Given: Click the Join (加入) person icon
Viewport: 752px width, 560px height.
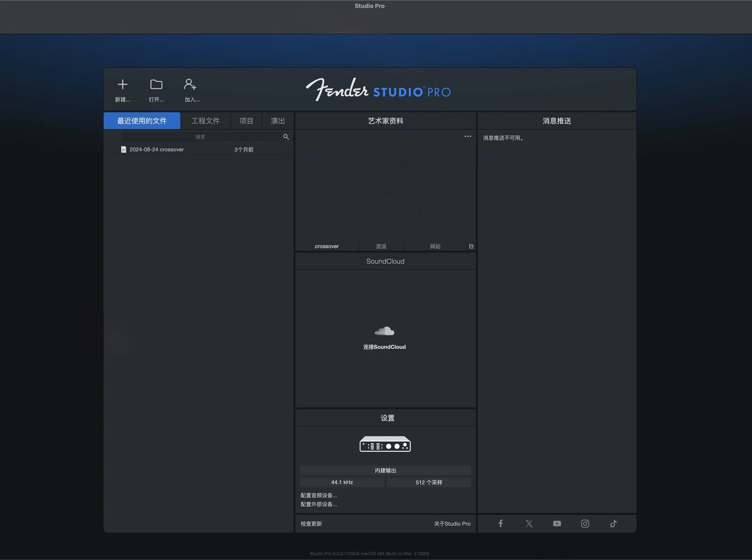Looking at the screenshot, I should 190,85.
